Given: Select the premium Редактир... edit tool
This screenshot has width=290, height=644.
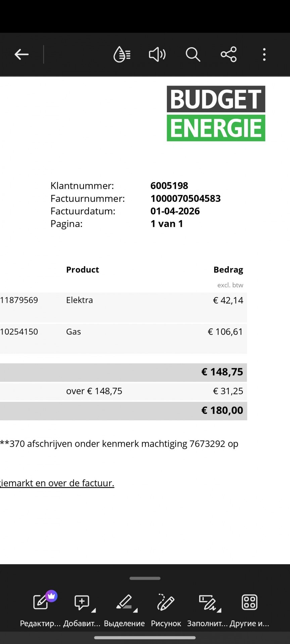Looking at the screenshot, I should [40, 608].
